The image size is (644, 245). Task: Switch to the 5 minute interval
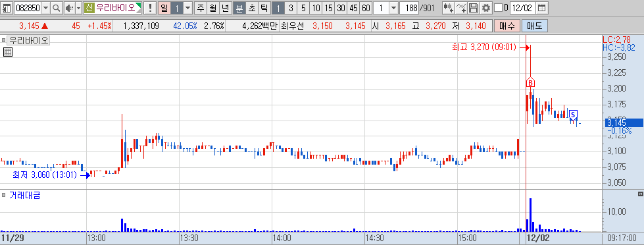click(x=303, y=8)
